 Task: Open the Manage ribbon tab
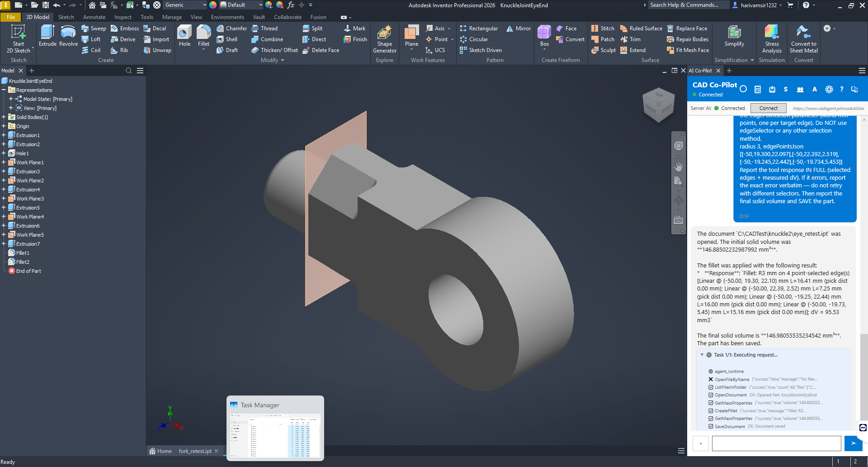(172, 17)
